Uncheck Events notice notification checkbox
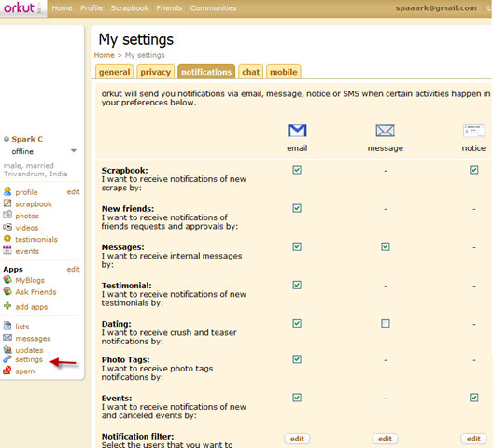 point(473,398)
